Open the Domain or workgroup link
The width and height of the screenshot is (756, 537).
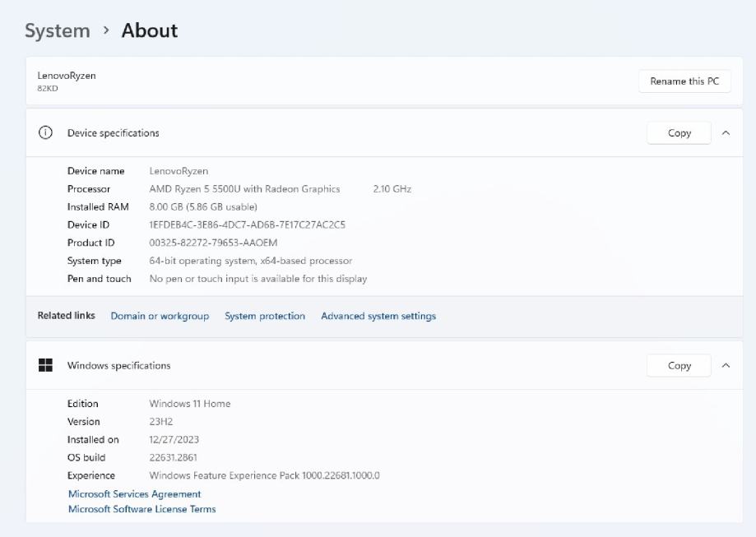pyautogui.click(x=160, y=316)
